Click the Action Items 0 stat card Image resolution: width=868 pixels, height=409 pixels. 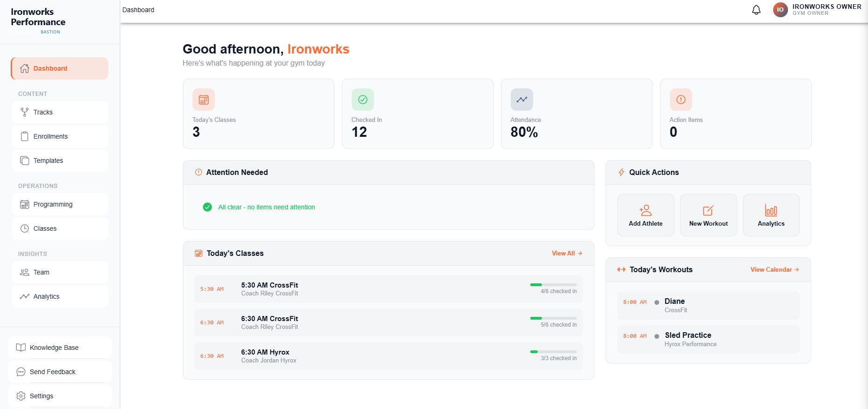point(736,114)
